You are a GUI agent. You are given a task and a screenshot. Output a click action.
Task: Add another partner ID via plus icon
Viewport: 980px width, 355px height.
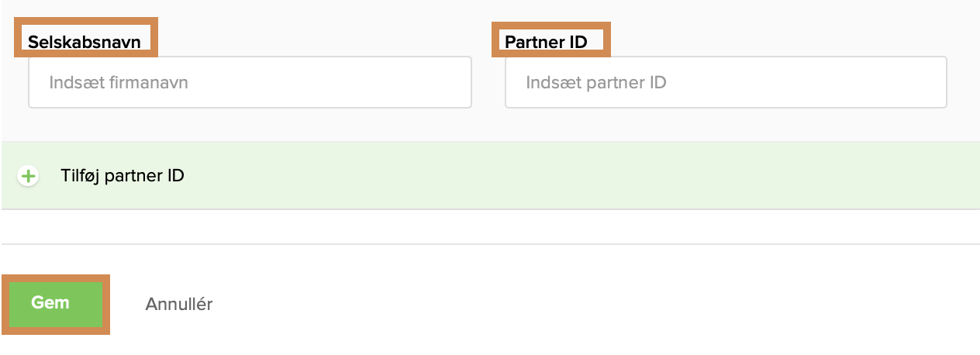(x=29, y=176)
